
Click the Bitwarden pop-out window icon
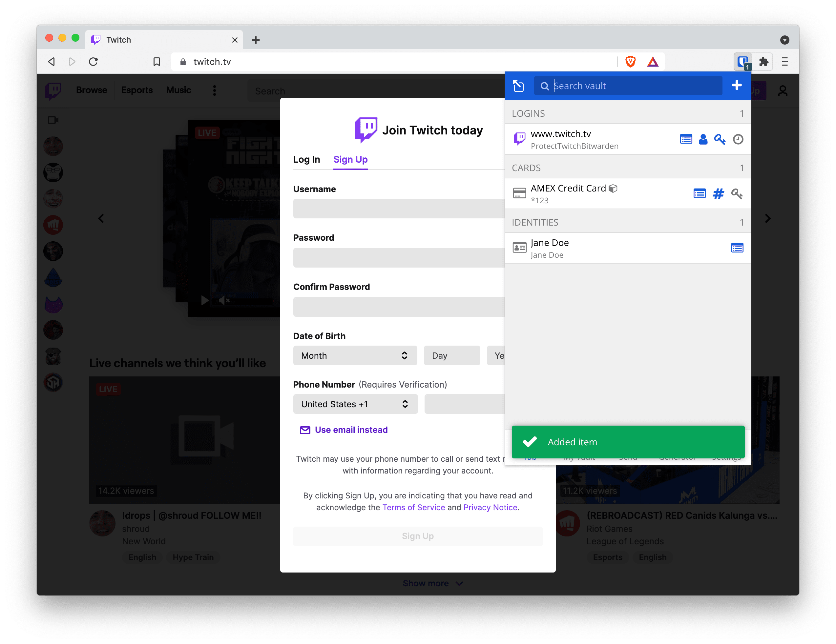pyautogui.click(x=518, y=86)
